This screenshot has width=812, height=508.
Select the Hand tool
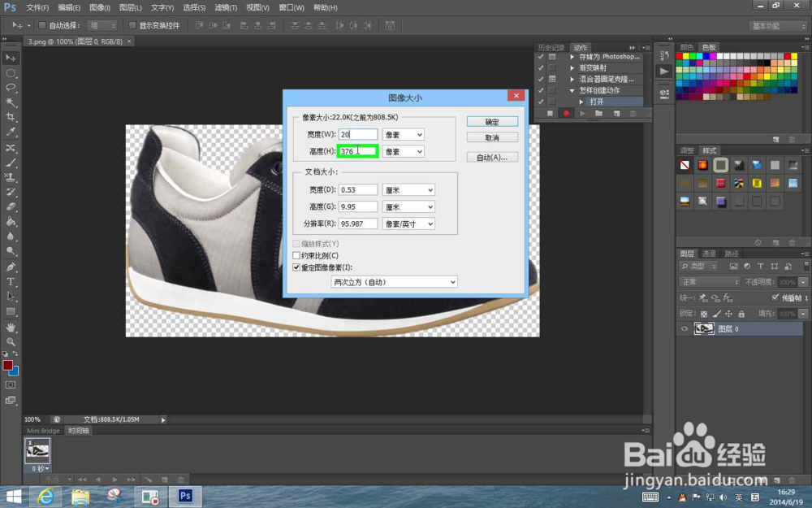click(x=11, y=327)
